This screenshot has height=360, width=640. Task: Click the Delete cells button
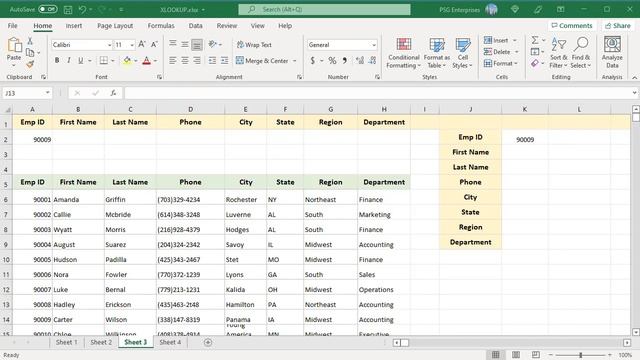point(497,52)
